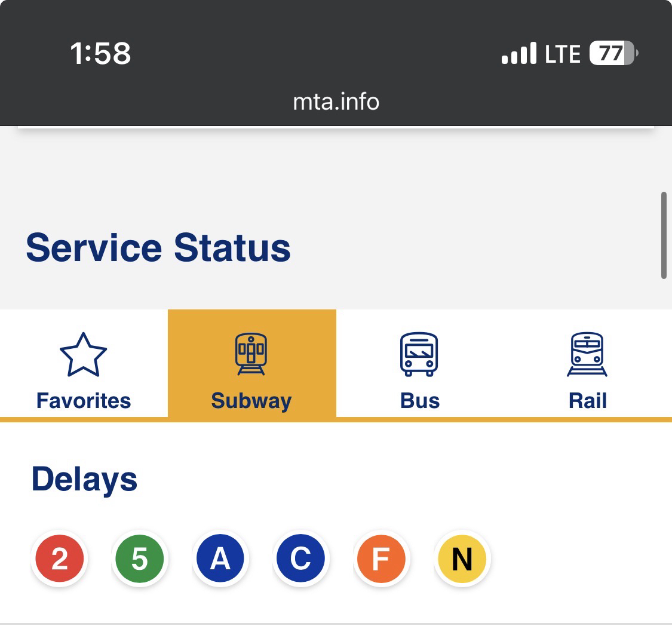This screenshot has width=672, height=629.
Task: Switch to the Favorites tab label
Action: click(84, 400)
